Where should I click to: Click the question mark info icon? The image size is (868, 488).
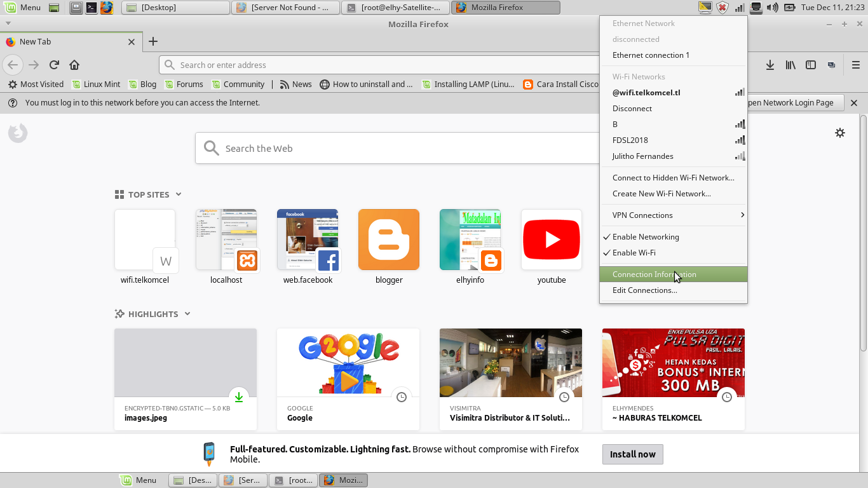coord(12,102)
